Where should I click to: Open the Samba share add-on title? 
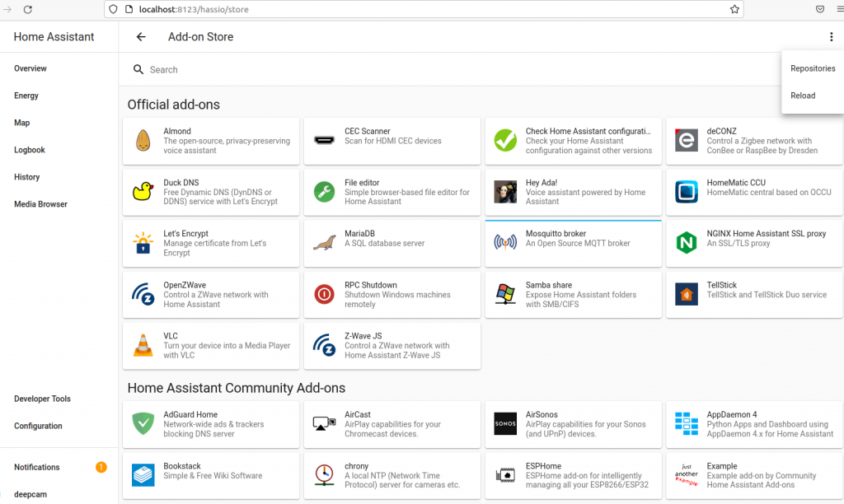(549, 285)
